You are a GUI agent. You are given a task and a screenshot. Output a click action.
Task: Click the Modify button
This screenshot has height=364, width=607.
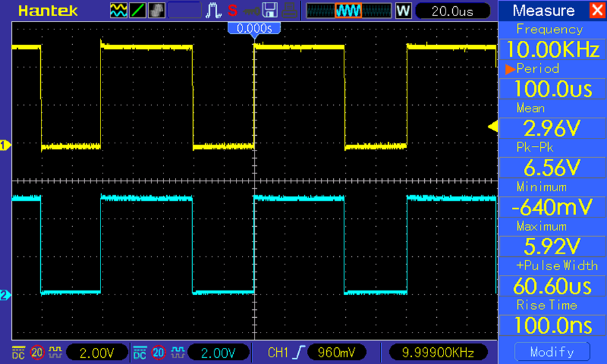click(x=552, y=352)
